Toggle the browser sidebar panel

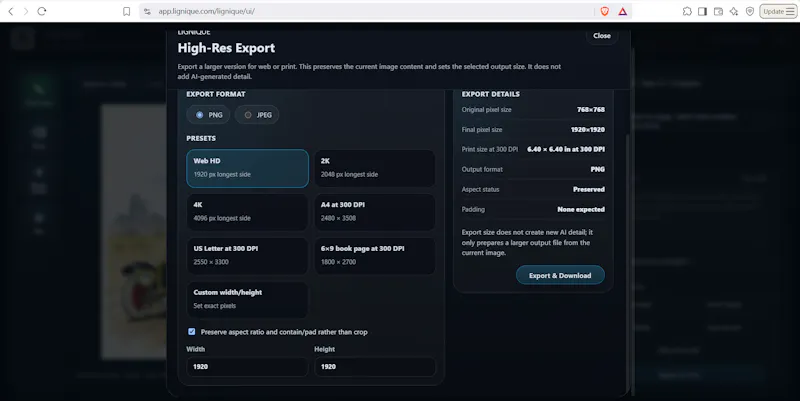tap(703, 11)
